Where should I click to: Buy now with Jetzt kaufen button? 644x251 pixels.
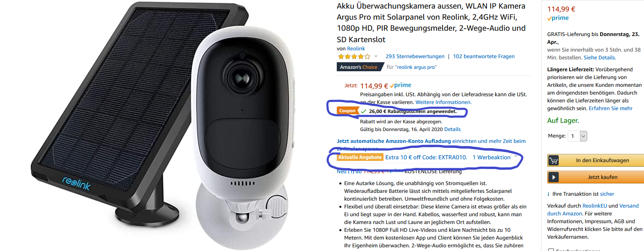[x=596, y=177]
